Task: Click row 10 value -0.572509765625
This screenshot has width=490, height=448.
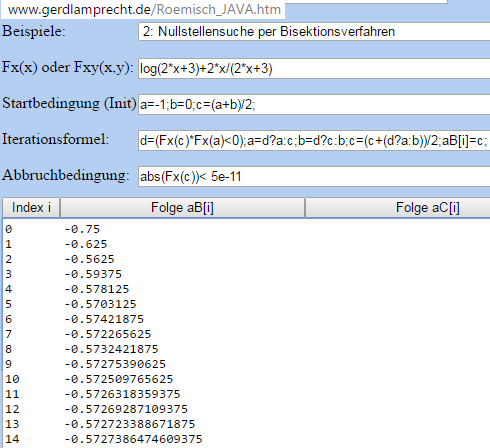Action: coord(119,379)
